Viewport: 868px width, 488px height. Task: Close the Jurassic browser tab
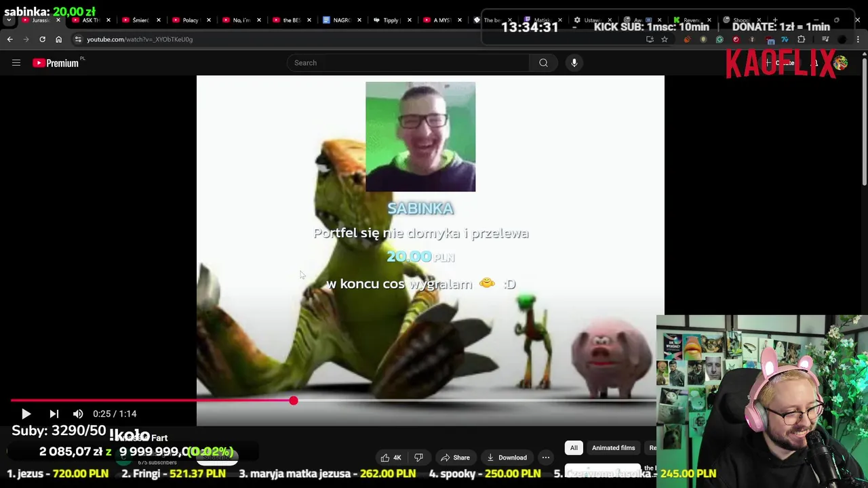point(58,20)
